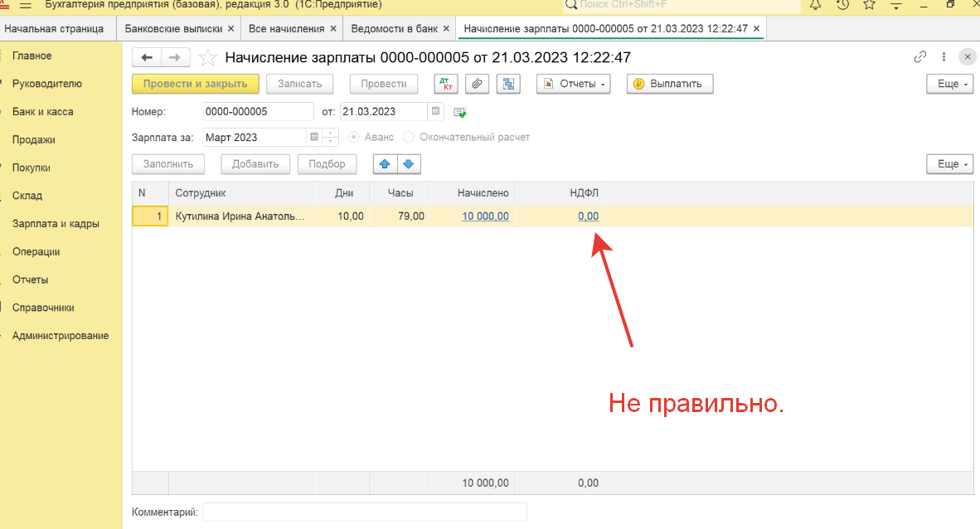Click Провести и закрыть button
The width and height of the screenshot is (980, 529).
click(195, 84)
